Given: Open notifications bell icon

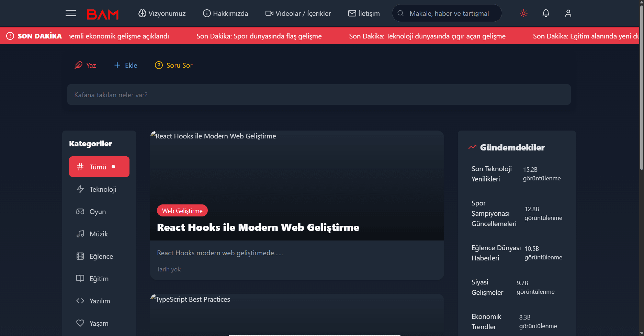Looking at the screenshot, I should coord(546,13).
